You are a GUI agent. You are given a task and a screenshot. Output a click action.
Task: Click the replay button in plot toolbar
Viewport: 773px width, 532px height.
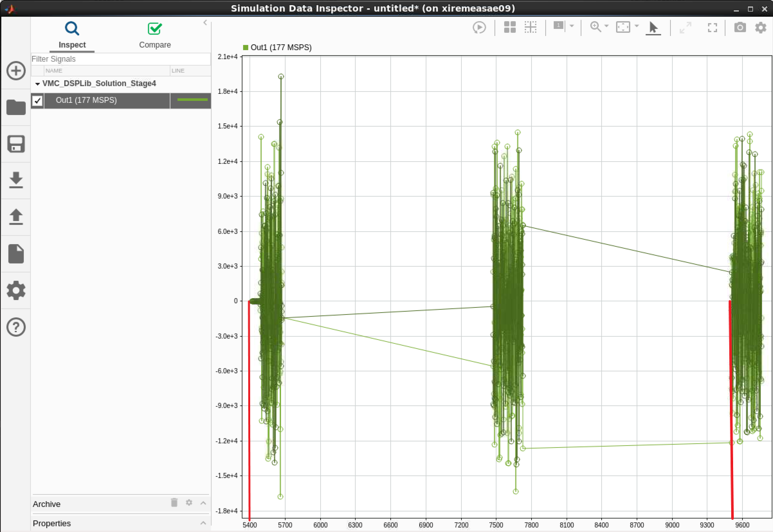(479, 27)
